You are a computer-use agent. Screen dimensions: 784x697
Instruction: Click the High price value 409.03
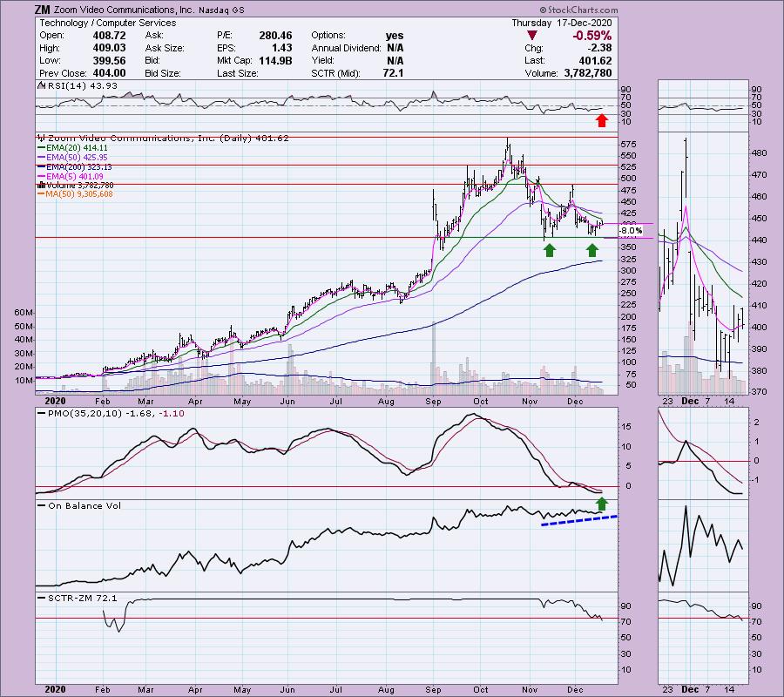[109, 48]
